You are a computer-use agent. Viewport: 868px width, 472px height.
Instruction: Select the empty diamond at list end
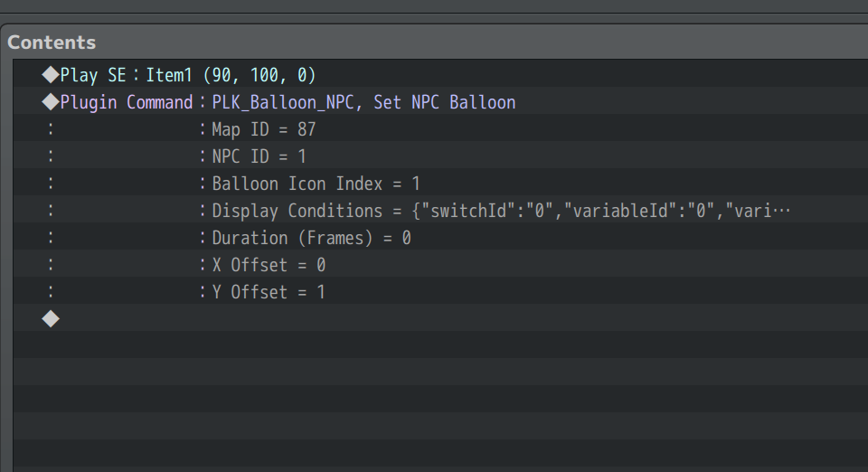pyautogui.click(x=51, y=318)
